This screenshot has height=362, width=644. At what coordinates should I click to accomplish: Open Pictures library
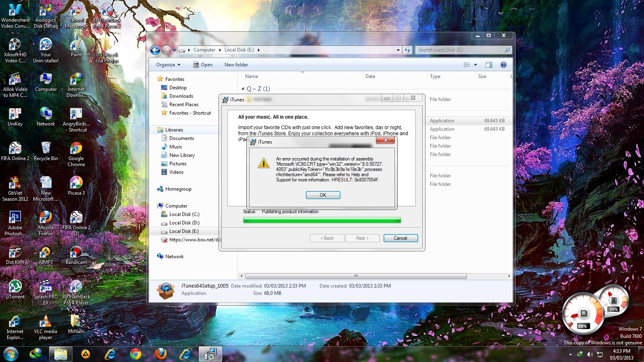(x=178, y=164)
